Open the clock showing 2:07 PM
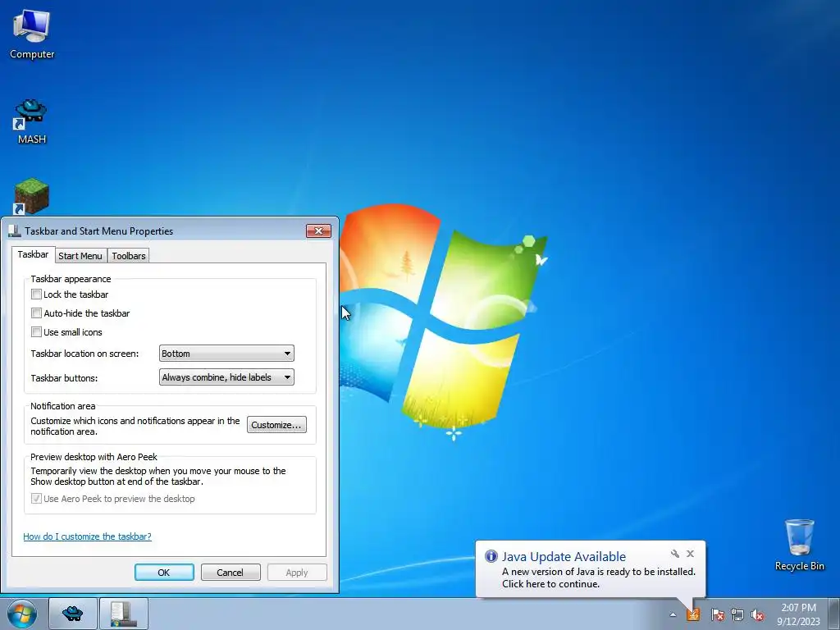The height and width of the screenshot is (630, 840). (798, 614)
